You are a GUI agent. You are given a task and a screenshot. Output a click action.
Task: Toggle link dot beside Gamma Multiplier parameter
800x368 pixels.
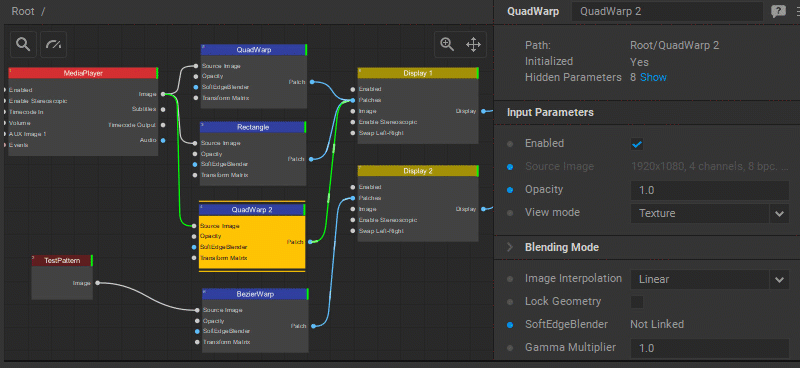coord(510,348)
